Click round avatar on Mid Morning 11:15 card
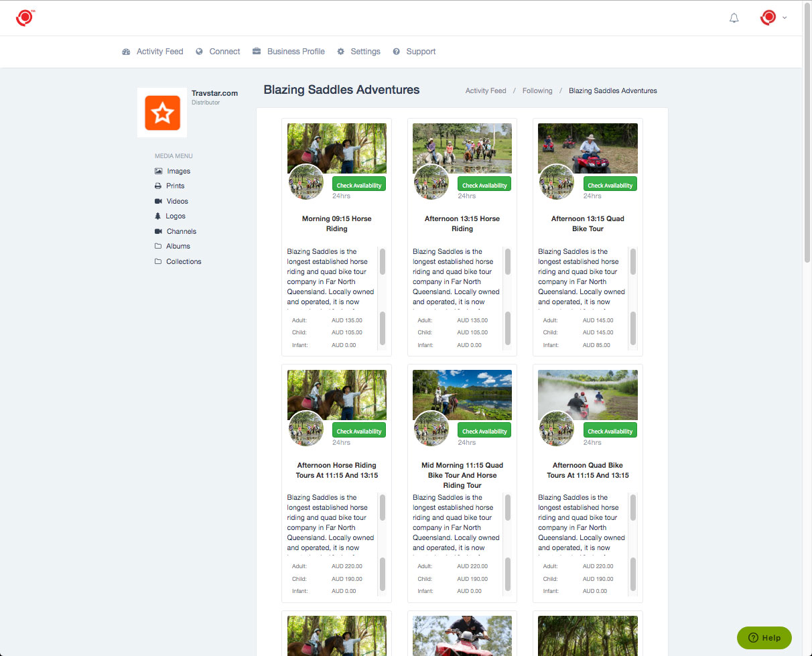The width and height of the screenshot is (812, 656). pyautogui.click(x=431, y=428)
